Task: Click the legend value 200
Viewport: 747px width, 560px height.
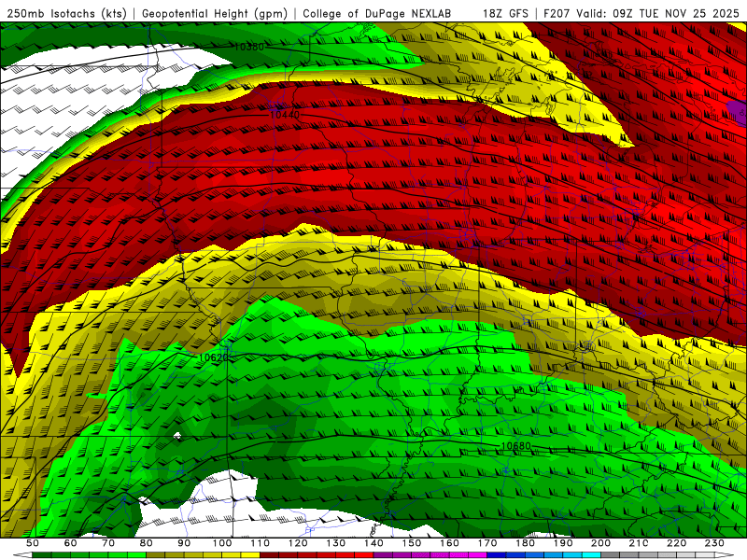Action: coord(600,543)
